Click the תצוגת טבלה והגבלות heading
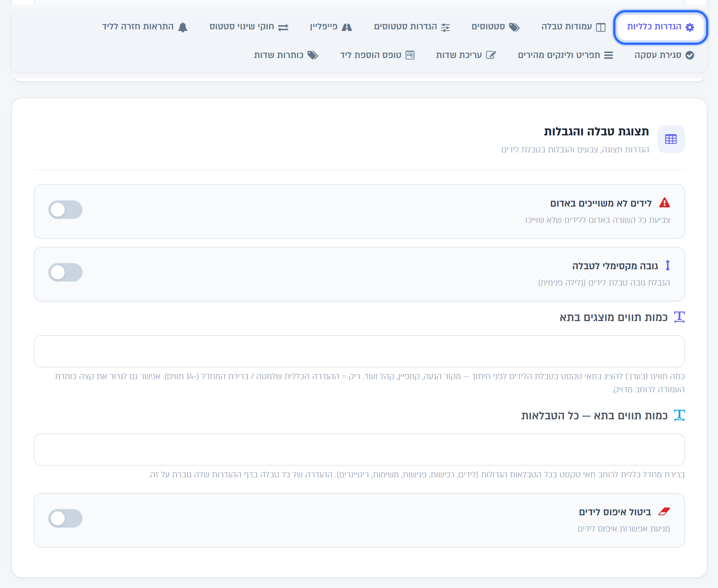The width and height of the screenshot is (718, 588). point(597,132)
